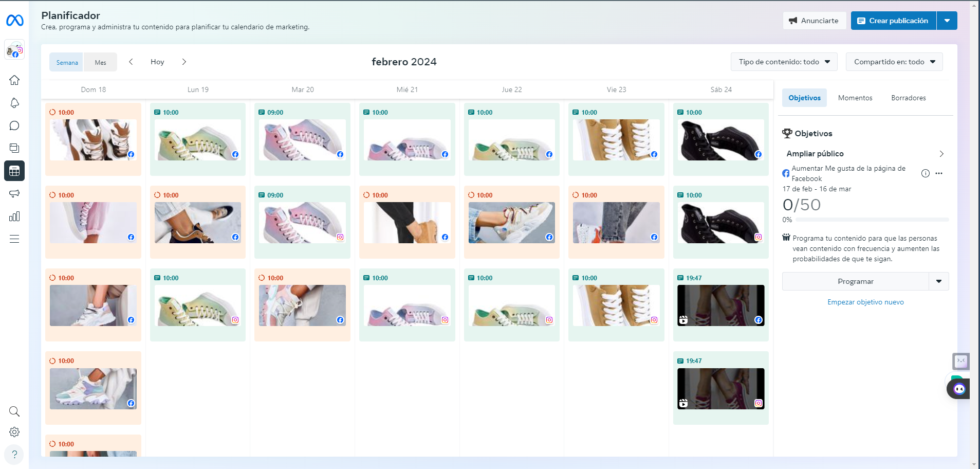Open three-dot options for Facebook objective

[939, 173]
